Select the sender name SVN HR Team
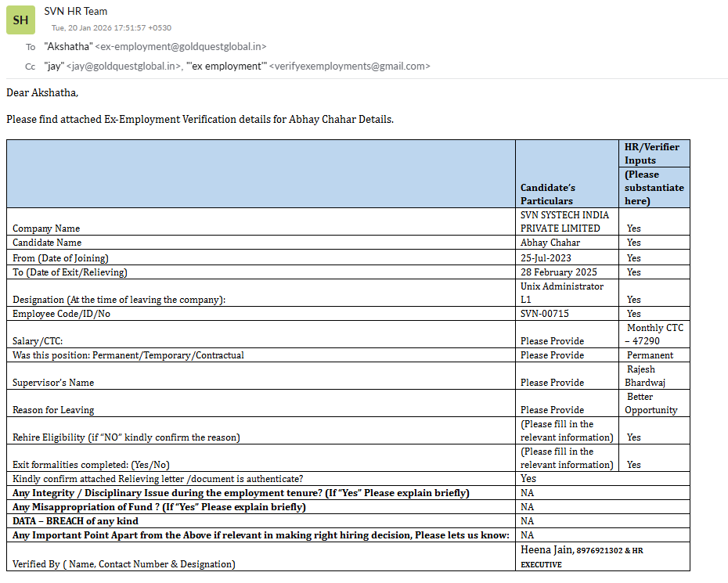 coord(76,11)
